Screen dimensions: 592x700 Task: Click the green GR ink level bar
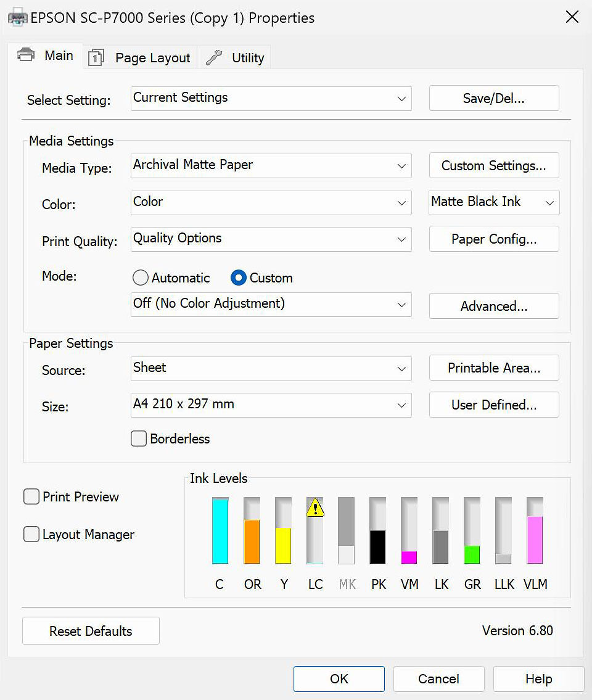(x=472, y=553)
